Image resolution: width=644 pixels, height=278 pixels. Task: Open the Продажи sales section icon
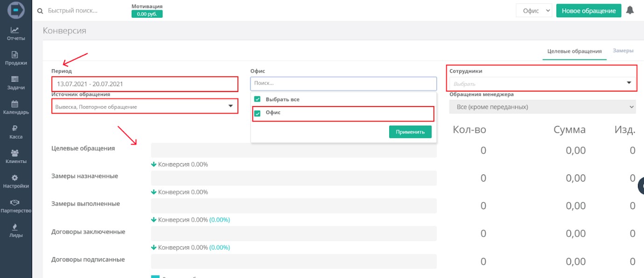[15, 54]
